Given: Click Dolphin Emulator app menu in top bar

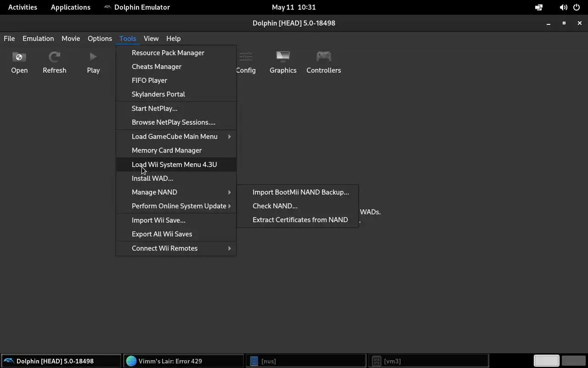Looking at the screenshot, I should click(x=137, y=7).
